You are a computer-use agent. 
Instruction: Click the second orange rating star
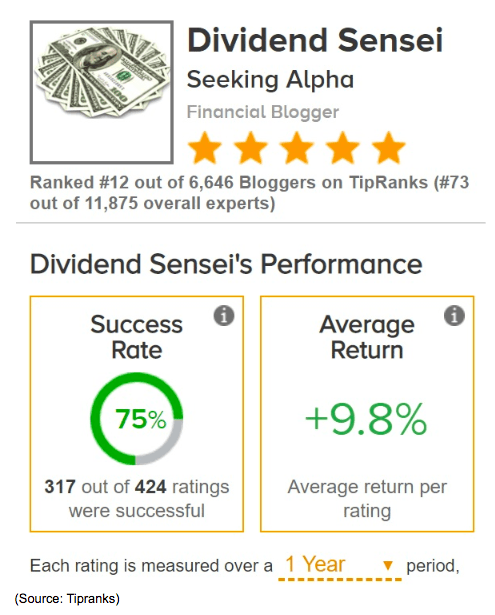click(251, 147)
